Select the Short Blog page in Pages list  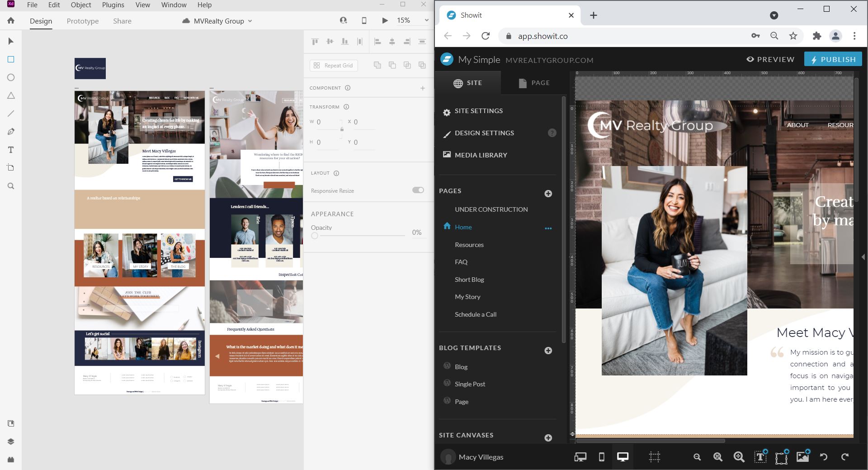pyautogui.click(x=469, y=279)
